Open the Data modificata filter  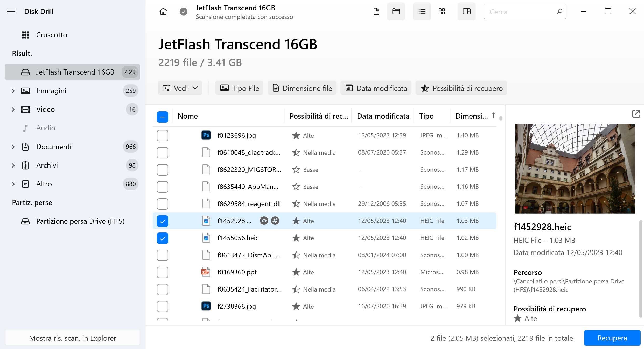pos(376,88)
